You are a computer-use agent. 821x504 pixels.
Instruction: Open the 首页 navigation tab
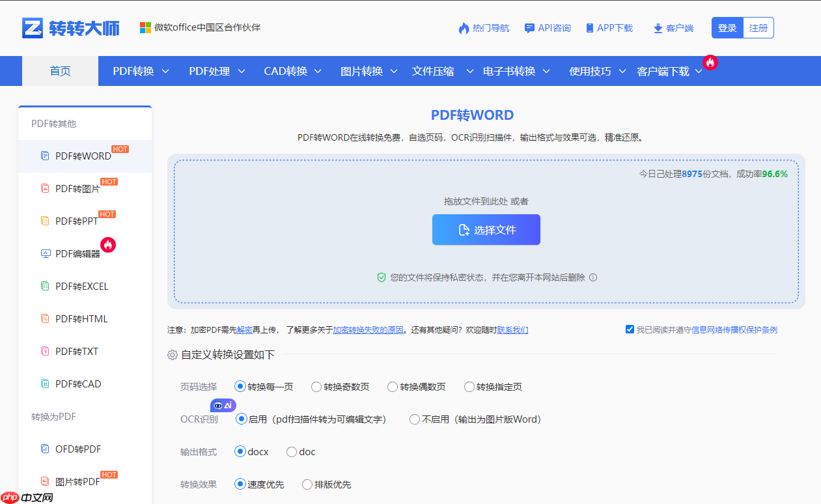point(61,71)
